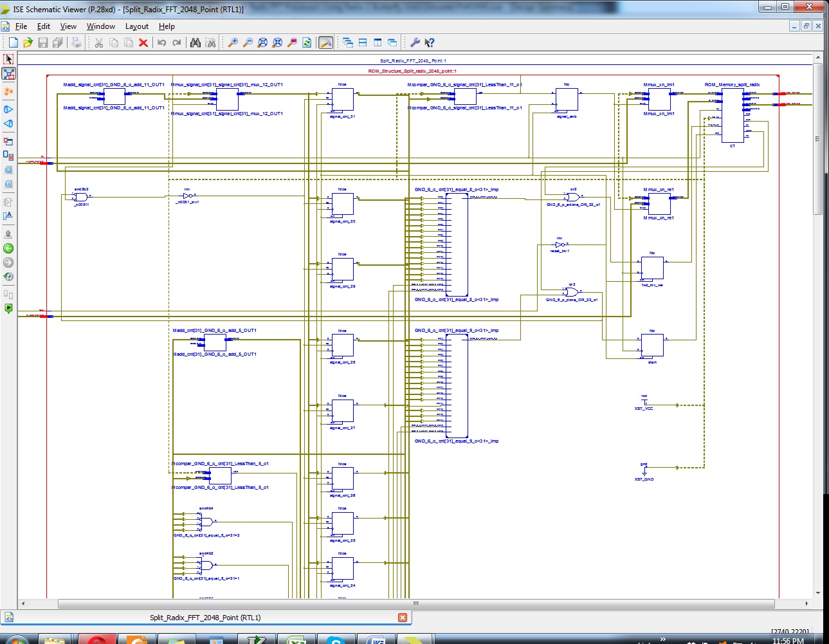Click the New file icon
Viewport: 829px width, 644px height.
13,42
